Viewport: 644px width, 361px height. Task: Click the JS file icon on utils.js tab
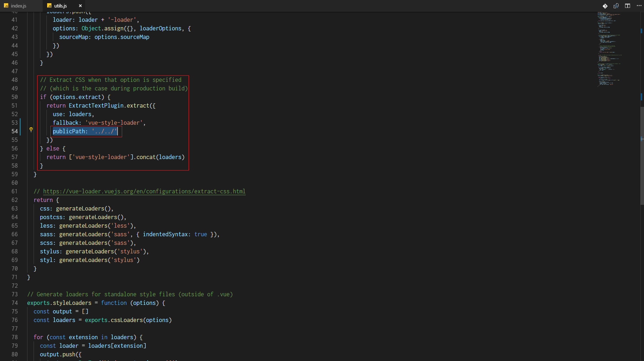49,6
